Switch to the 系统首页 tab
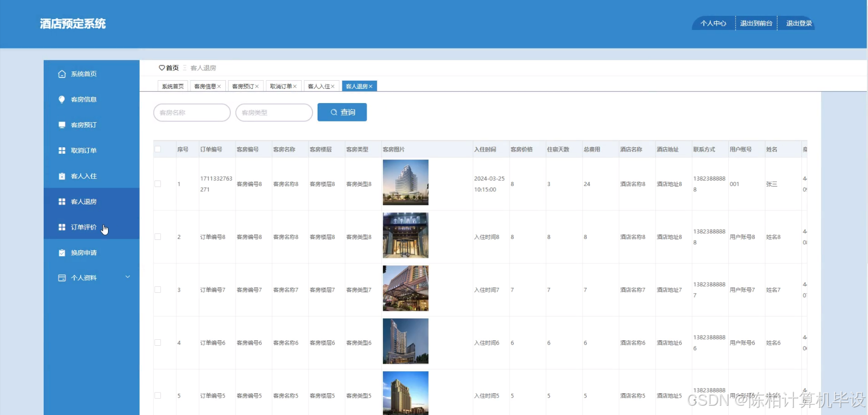The width and height of the screenshot is (868, 415). [173, 87]
